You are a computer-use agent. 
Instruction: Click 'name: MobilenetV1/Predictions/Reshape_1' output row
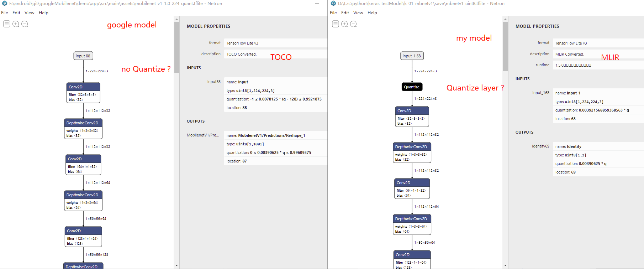(x=276, y=135)
